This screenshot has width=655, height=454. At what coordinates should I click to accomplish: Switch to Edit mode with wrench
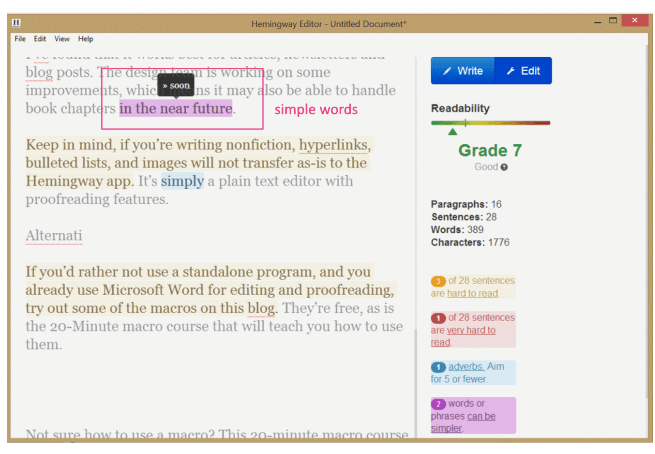click(x=523, y=71)
